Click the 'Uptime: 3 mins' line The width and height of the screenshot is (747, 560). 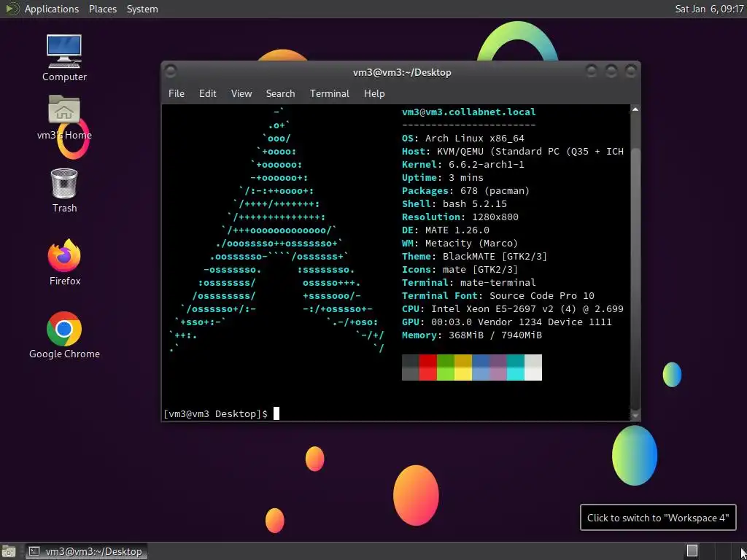(x=443, y=178)
